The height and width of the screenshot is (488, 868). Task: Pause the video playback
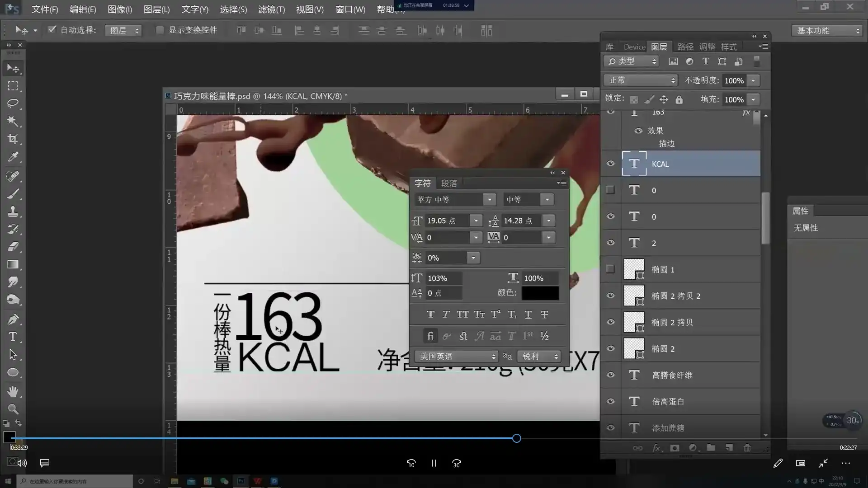[x=434, y=463]
